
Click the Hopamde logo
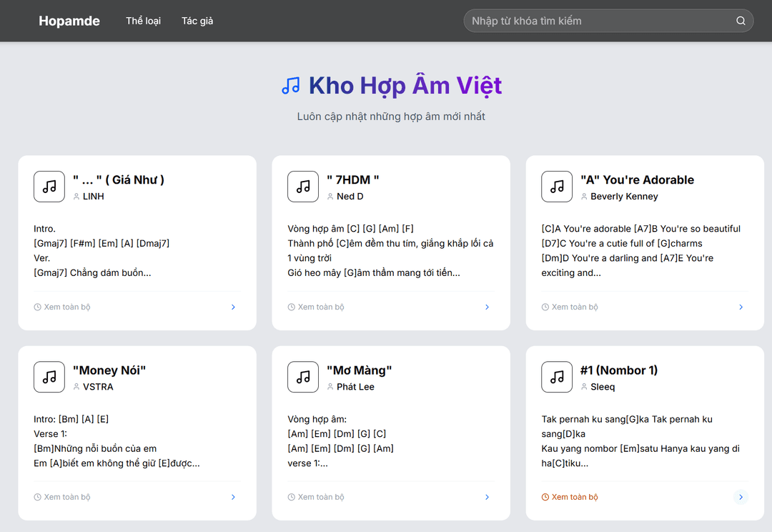[x=69, y=21]
